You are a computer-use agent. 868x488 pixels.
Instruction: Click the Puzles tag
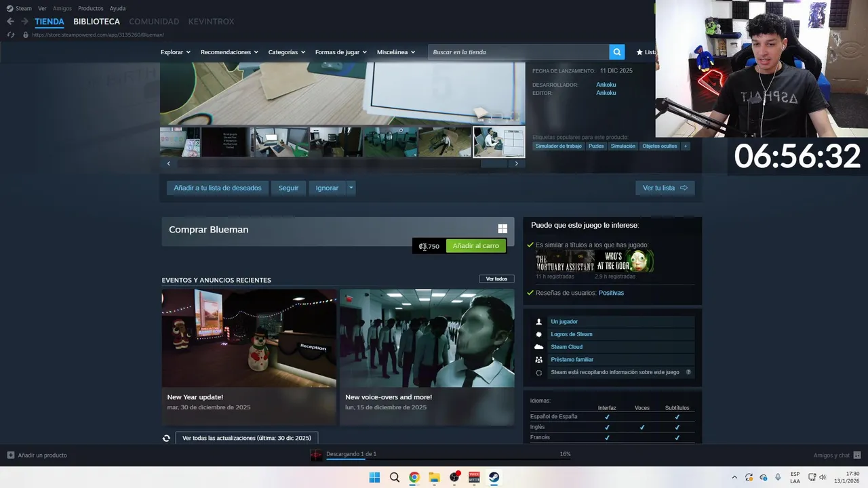tap(596, 146)
